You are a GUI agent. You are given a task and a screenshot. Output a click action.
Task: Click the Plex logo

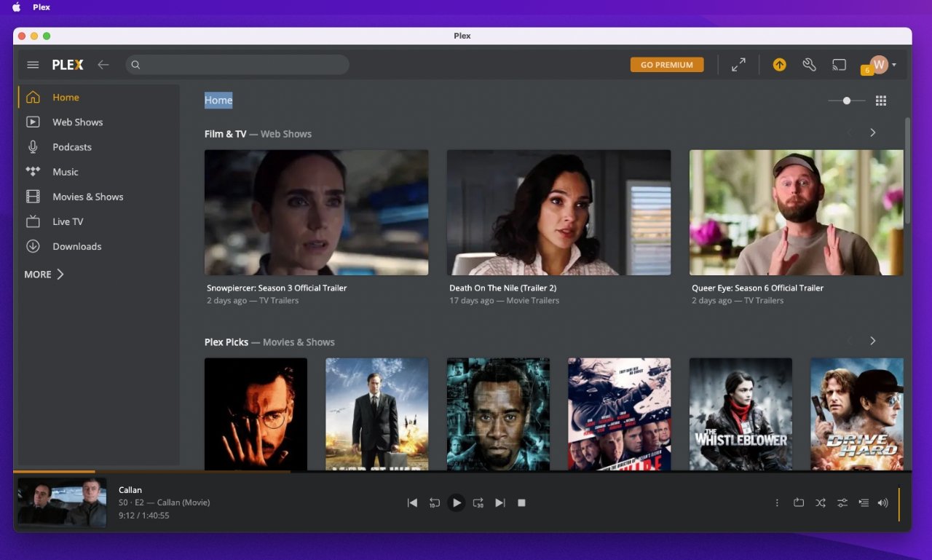[68, 65]
